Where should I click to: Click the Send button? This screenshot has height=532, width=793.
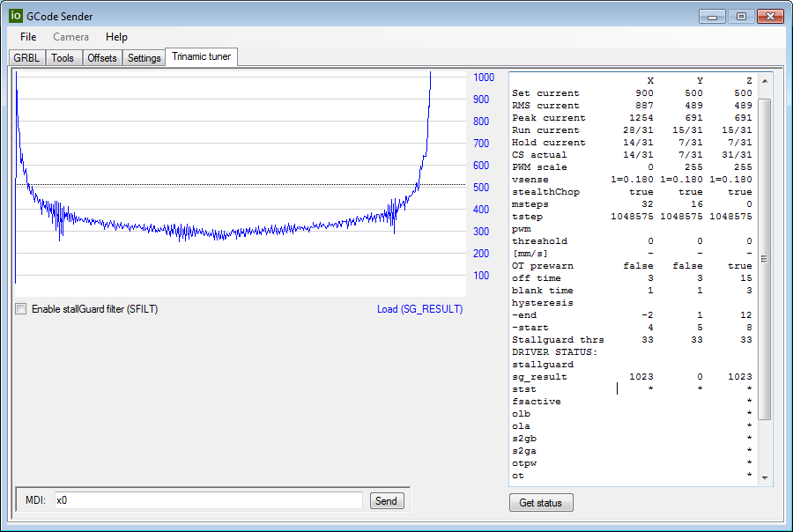tap(387, 501)
